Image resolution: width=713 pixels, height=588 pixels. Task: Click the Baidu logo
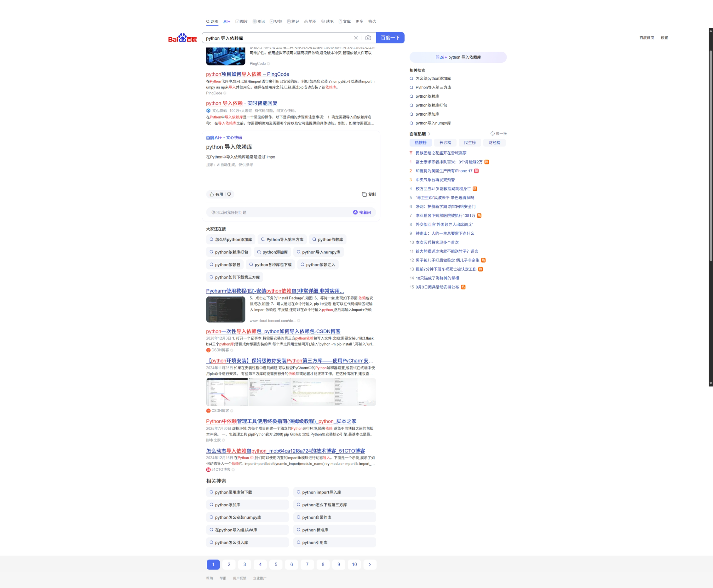pos(182,38)
